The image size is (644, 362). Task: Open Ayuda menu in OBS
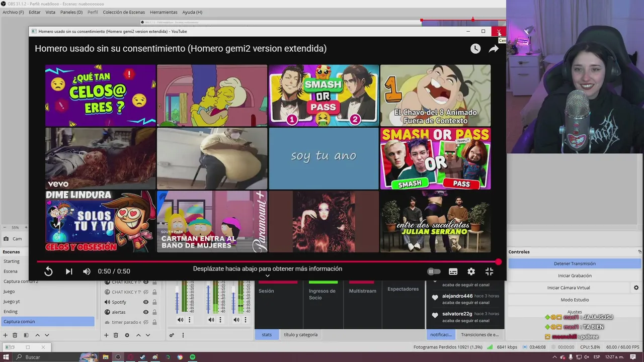point(192,12)
